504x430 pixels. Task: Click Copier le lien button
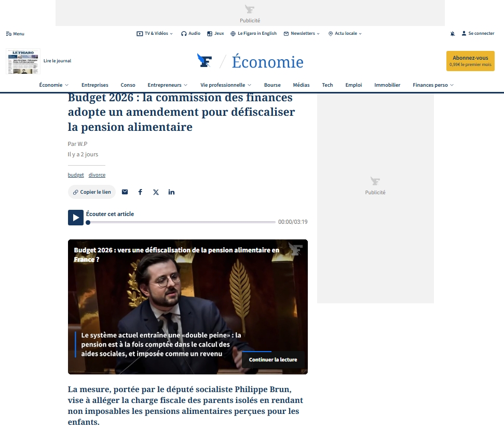pos(92,192)
